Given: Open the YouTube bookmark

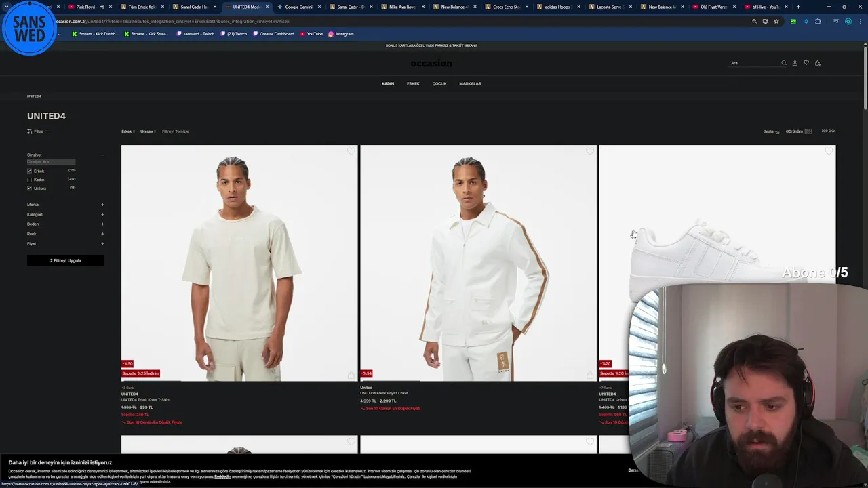Looking at the screenshot, I should click(x=311, y=34).
